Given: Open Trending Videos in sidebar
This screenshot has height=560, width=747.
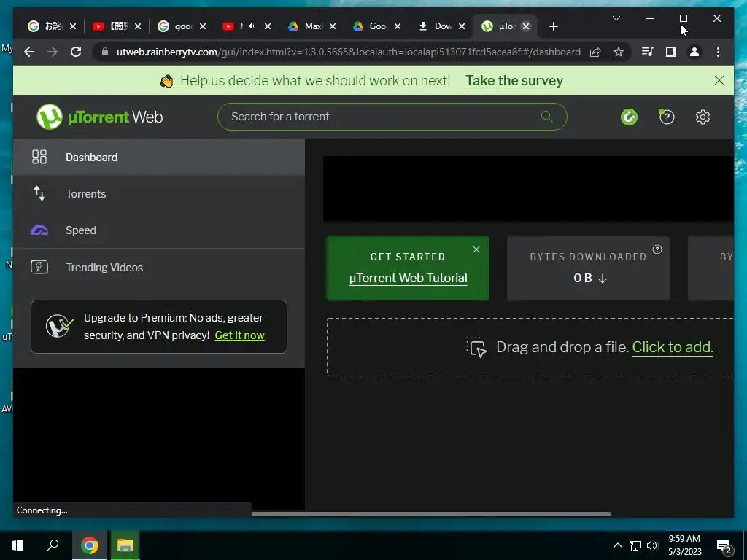Looking at the screenshot, I should [x=158, y=267].
